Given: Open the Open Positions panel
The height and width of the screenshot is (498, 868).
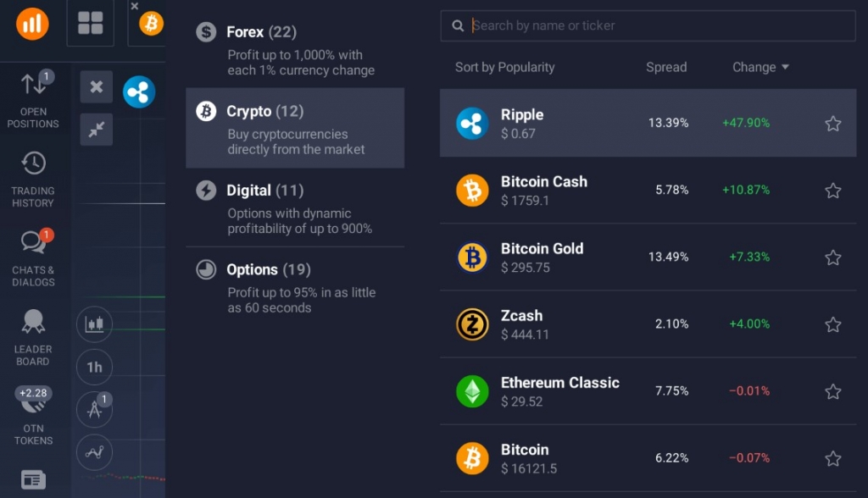Looking at the screenshot, I should pyautogui.click(x=33, y=100).
